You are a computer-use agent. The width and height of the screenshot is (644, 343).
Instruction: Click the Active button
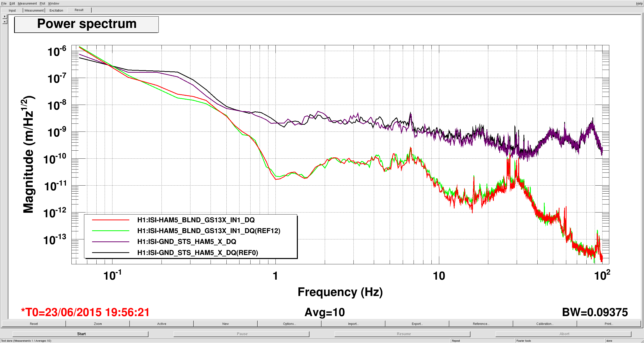[162, 324]
